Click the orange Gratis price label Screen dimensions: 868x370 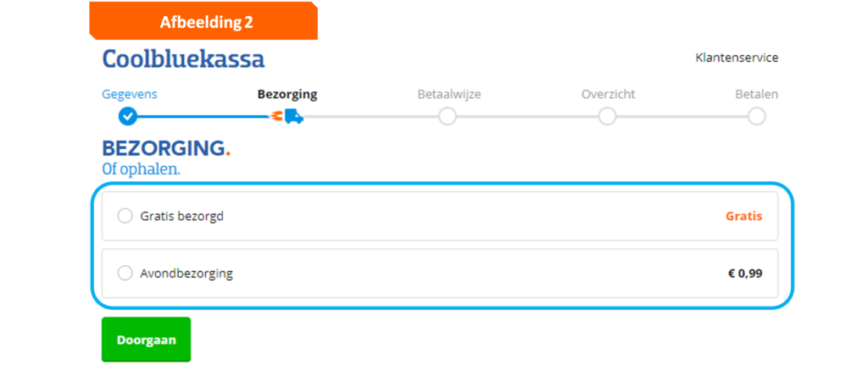click(744, 216)
